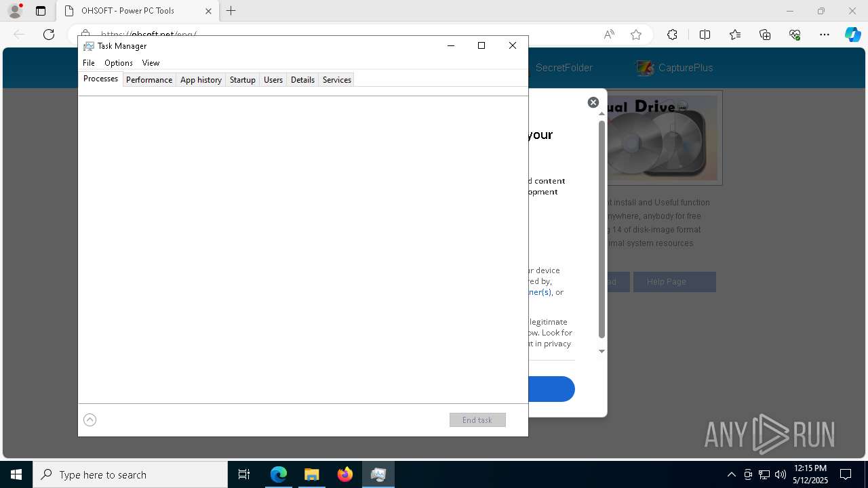868x488 pixels.
Task: Switch to the Performance tab
Action: [149, 79]
